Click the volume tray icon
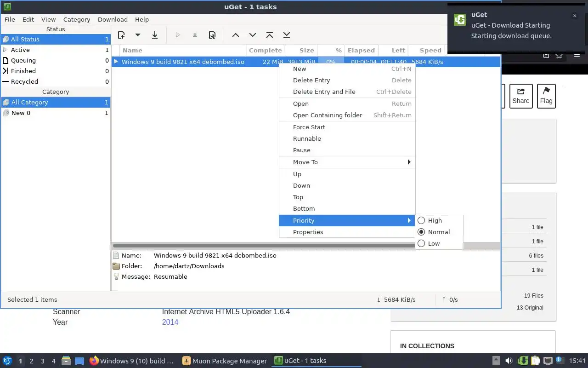 509,361
